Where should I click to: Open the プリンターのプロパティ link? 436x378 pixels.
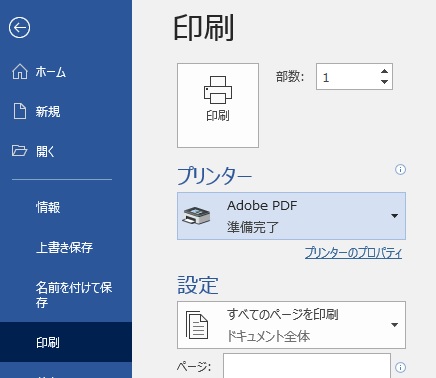353,253
